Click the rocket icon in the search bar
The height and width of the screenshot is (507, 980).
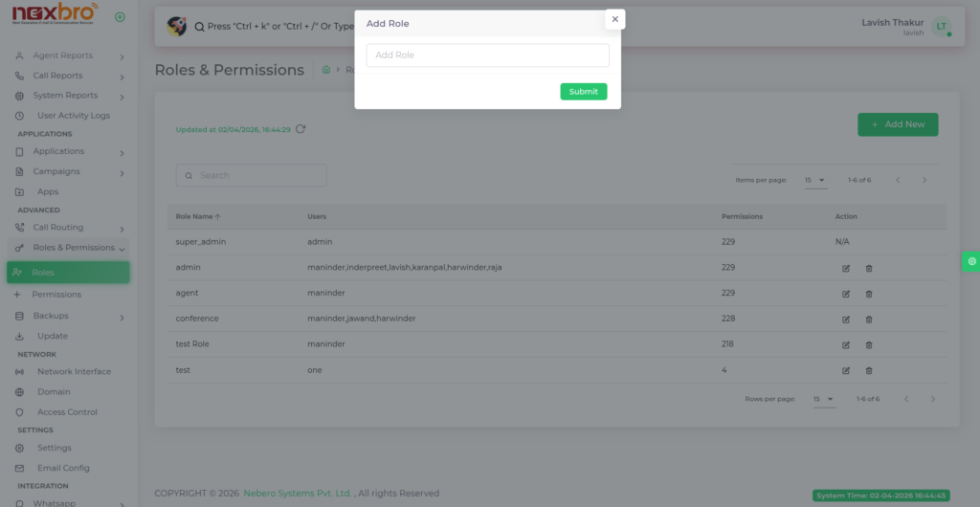[176, 27]
